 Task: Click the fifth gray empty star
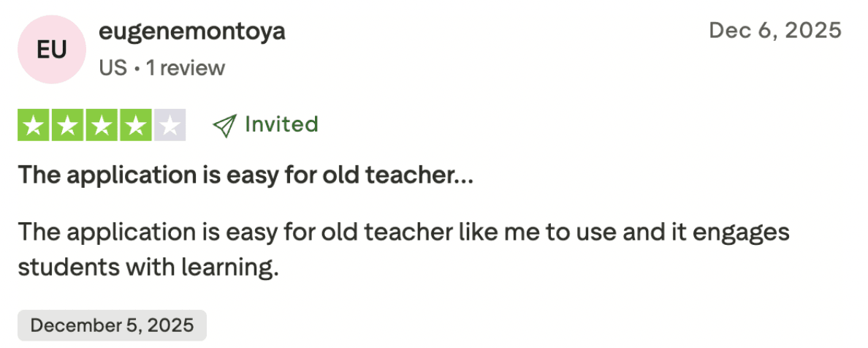(170, 125)
